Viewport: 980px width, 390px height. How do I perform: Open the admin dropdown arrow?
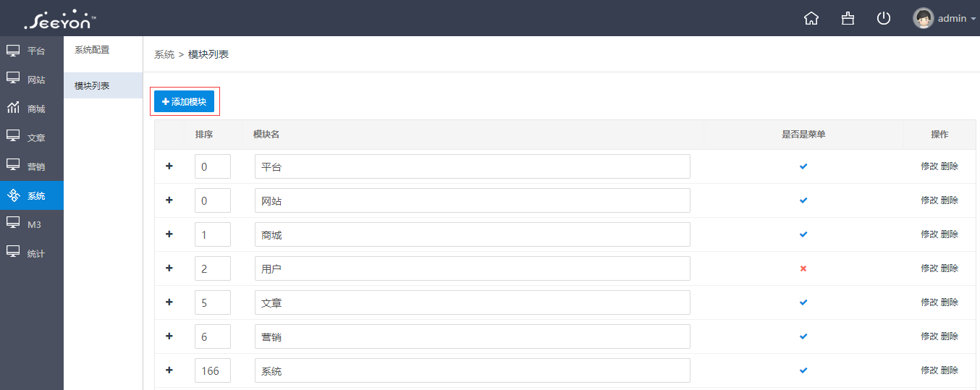tap(973, 19)
